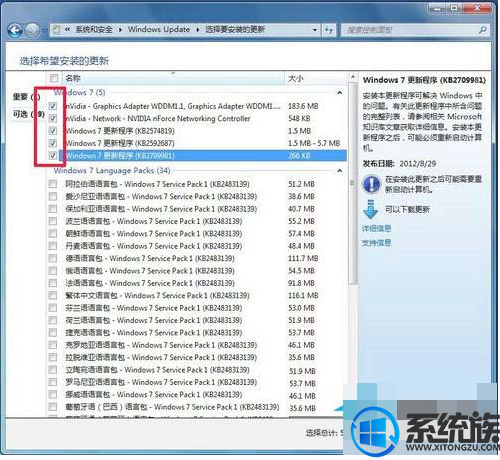
Task: Click the refresh icon beside address bar
Action: tap(329, 30)
